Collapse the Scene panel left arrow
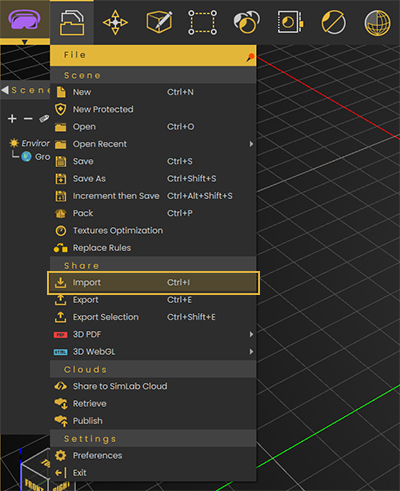Image resolution: width=400 pixels, height=491 pixels. [5, 90]
